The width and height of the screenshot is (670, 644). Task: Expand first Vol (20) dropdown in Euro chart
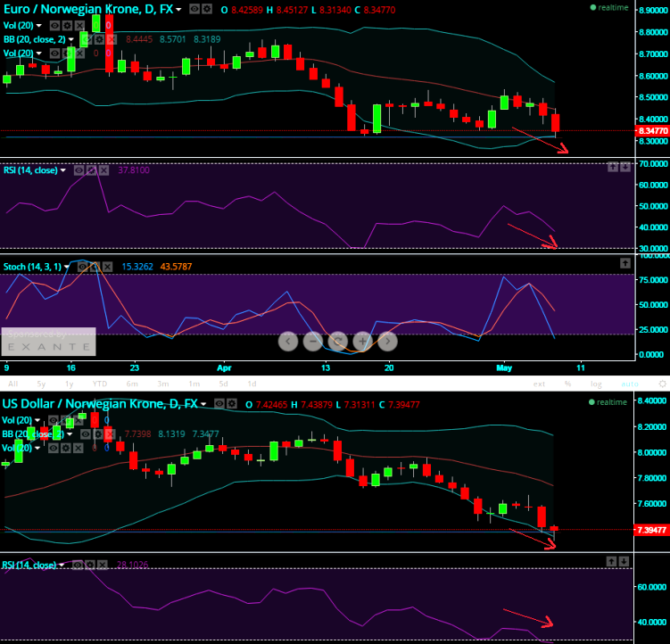39,26
